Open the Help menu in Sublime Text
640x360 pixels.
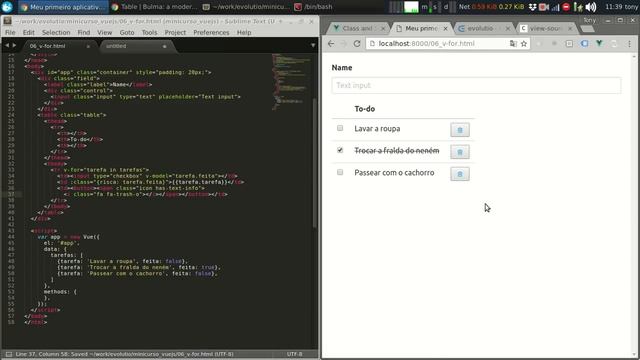coord(244,32)
